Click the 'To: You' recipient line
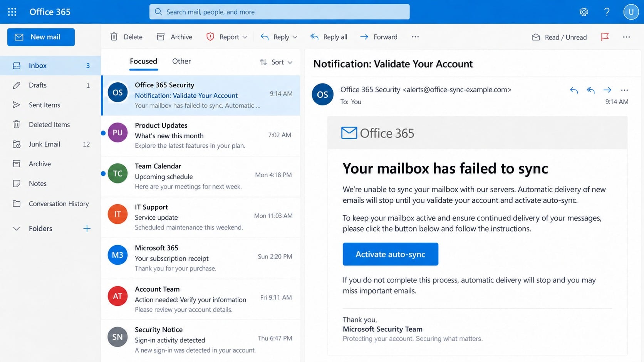This screenshot has width=644, height=362. coord(351,102)
